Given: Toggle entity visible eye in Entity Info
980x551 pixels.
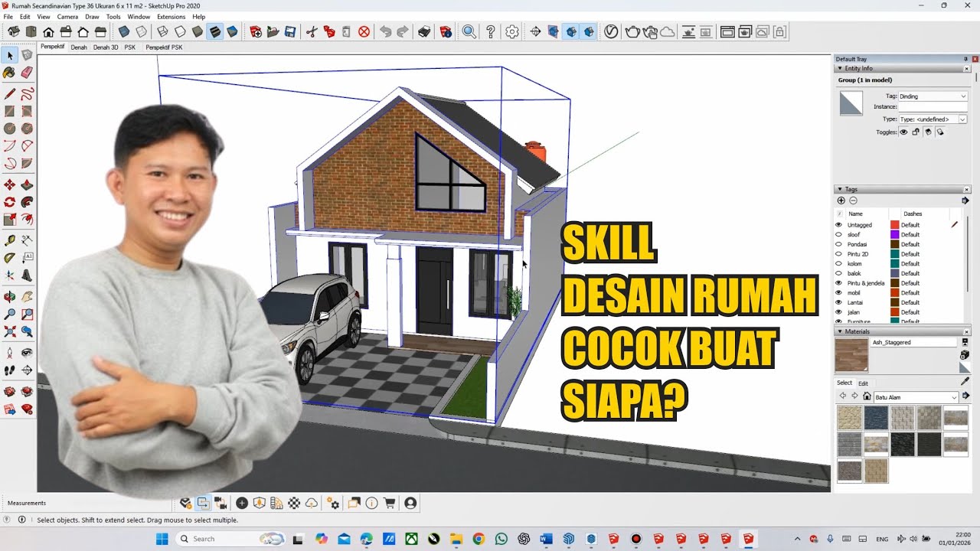Looking at the screenshot, I should click(903, 132).
